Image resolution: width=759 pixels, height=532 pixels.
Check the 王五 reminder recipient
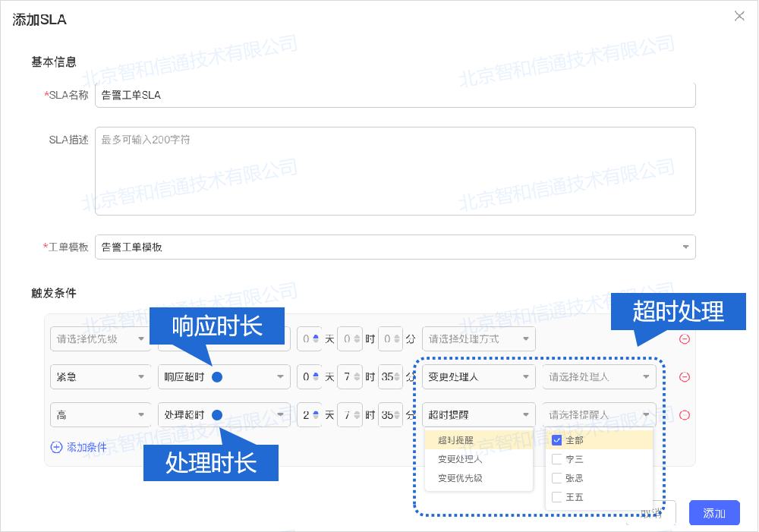556,497
